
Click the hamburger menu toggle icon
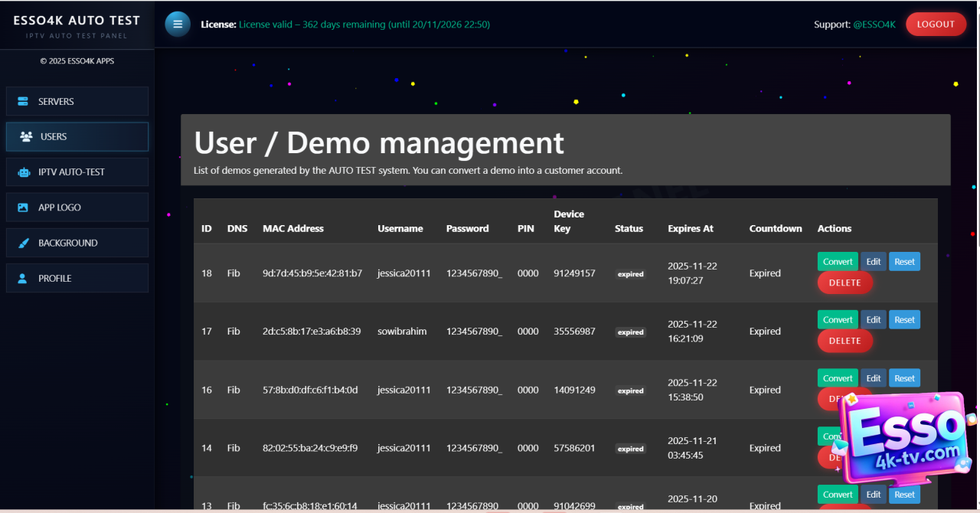(178, 24)
